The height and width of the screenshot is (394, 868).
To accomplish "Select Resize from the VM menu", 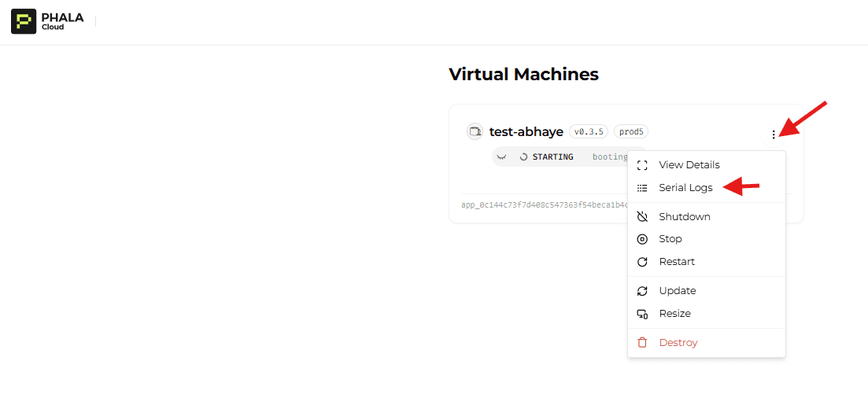I will pos(674,314).
